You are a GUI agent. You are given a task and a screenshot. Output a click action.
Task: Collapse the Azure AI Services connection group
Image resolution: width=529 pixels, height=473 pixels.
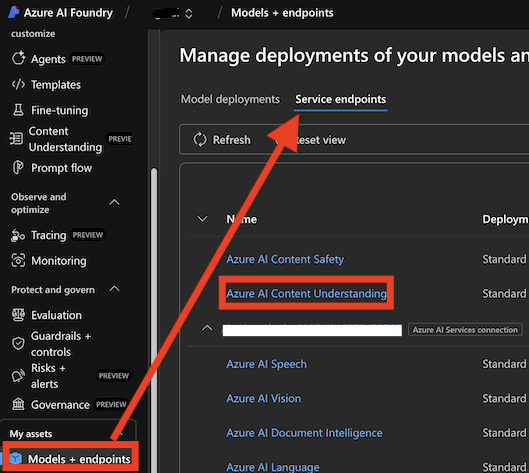click(x=207, y=328)
